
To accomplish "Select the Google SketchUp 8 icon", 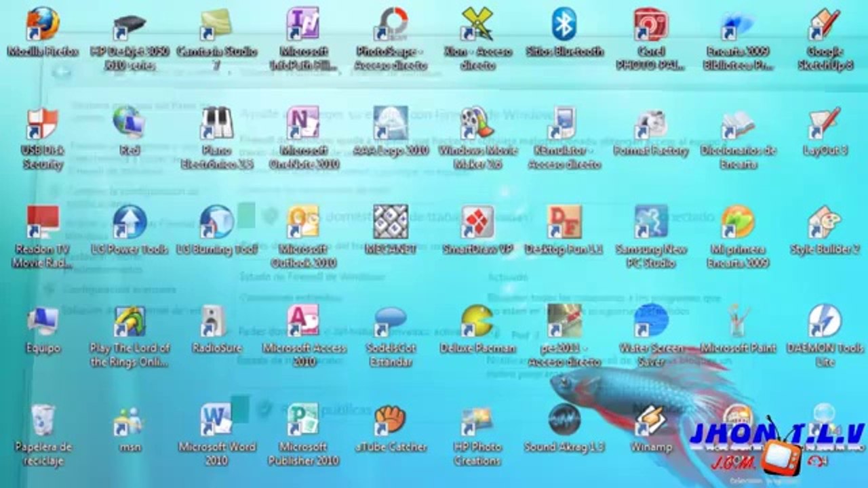I will (825, 24).
